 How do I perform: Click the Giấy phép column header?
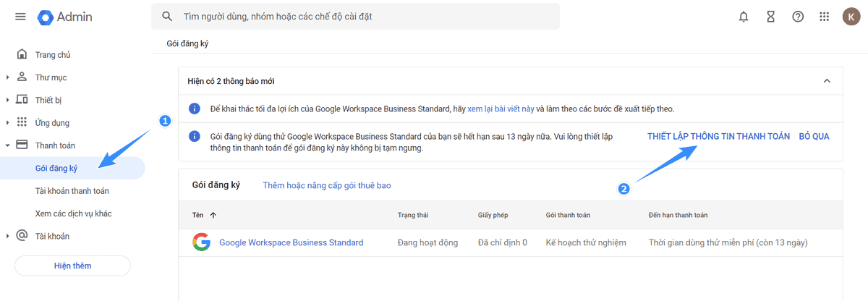(495, 215)
